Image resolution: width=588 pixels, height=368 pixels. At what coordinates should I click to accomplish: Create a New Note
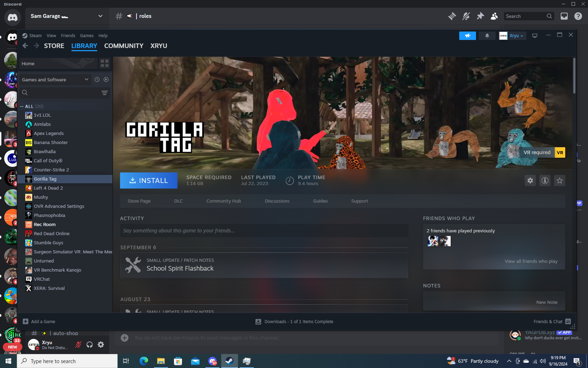click(x=547, y=302)
